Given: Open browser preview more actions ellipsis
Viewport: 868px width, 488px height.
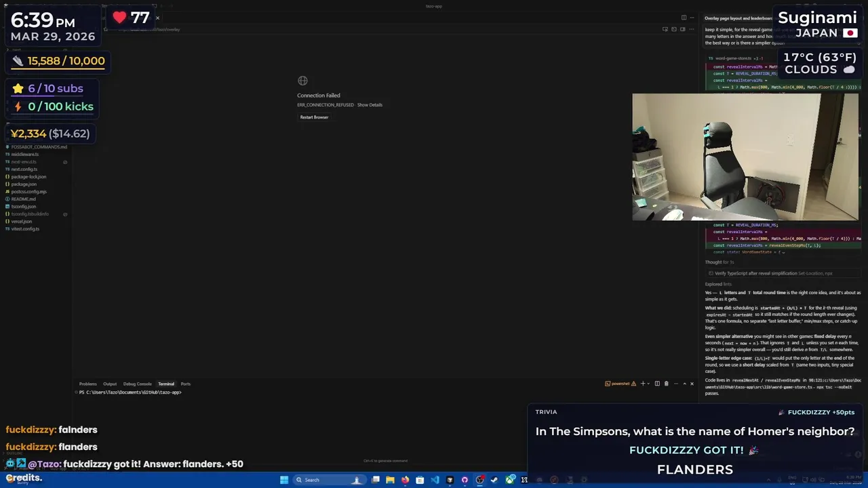Looking at the screenshot, I should pyautogui.click(x=692, y=29).
